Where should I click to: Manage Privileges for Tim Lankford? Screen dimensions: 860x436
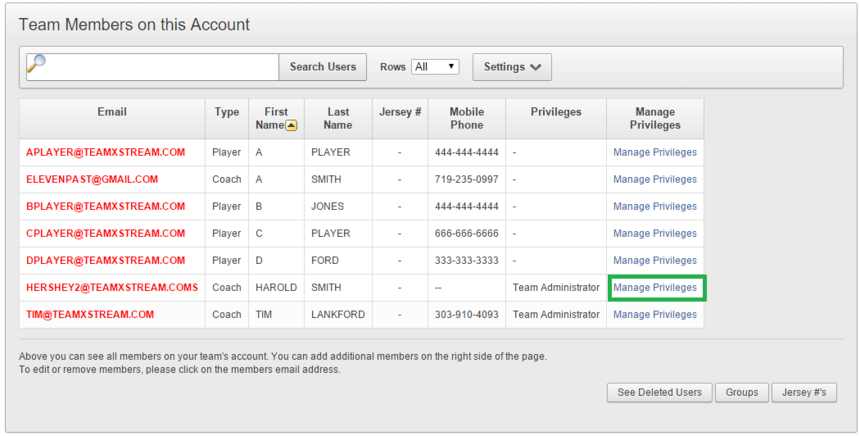point(655,314)
